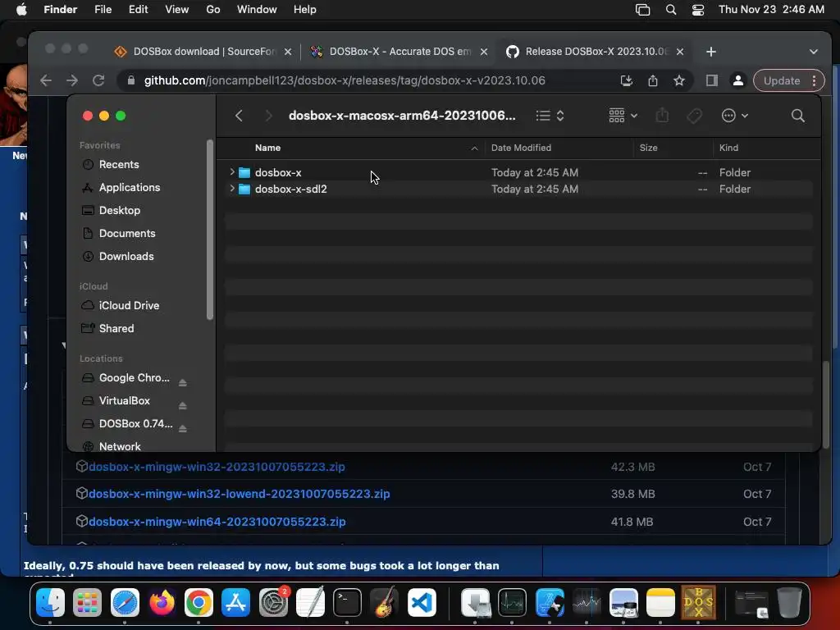840x630 pixels.
Task: Eject the Google Chrome volume
Action: pyautogui.click(x=183, y=382)
